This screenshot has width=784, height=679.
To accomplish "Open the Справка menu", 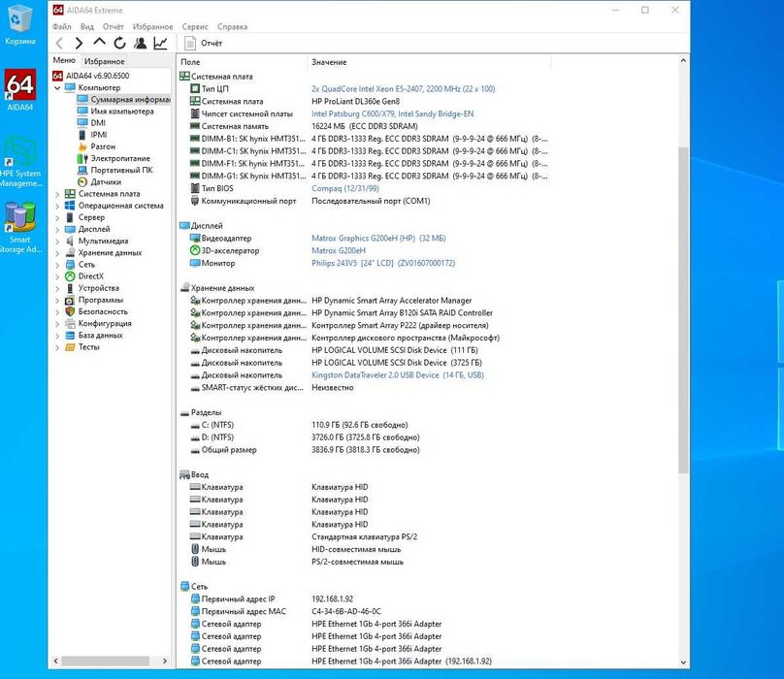I will point(232,27).
